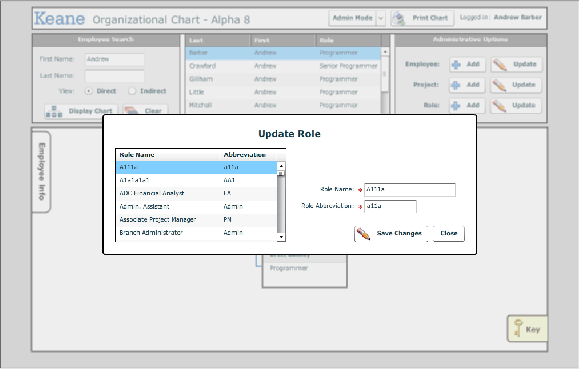Image resolution: width=580 pixels, height=369 pixels.
Task: Sort employee list by Last column header
Action: click(x=218, y=40)
